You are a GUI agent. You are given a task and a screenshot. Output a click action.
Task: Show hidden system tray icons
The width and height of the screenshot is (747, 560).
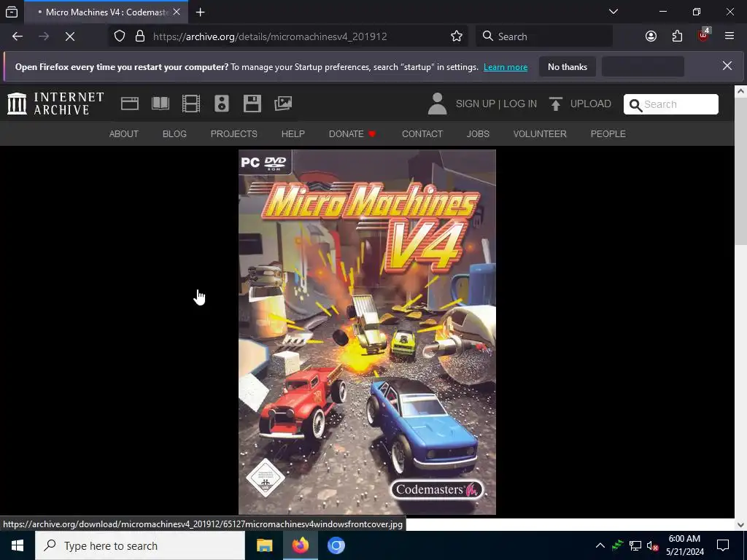(x=600, y=545)
